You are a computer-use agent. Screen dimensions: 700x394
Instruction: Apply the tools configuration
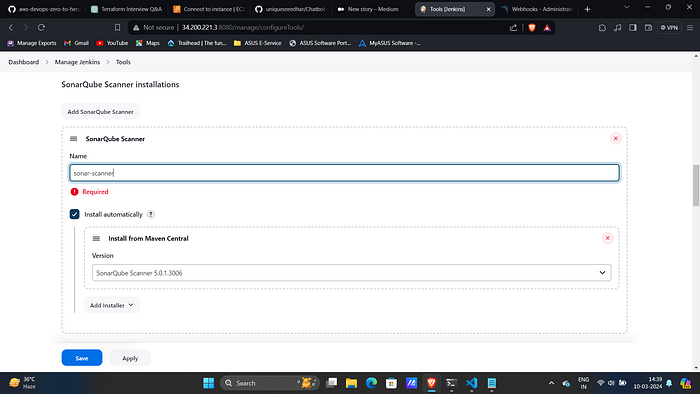tap(130, 358)
